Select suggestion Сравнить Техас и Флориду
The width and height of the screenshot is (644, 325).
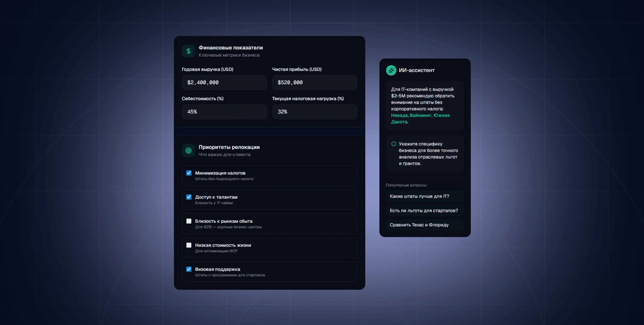[x=425, y=225]
